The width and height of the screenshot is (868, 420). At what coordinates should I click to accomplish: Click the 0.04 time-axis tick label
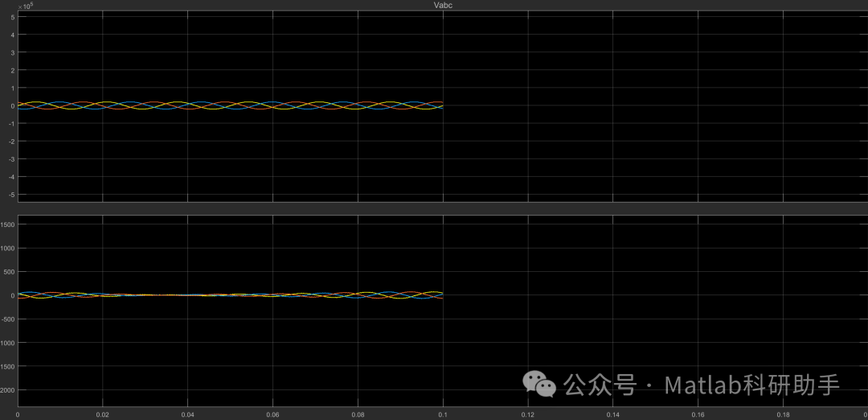tap(187, 414)
